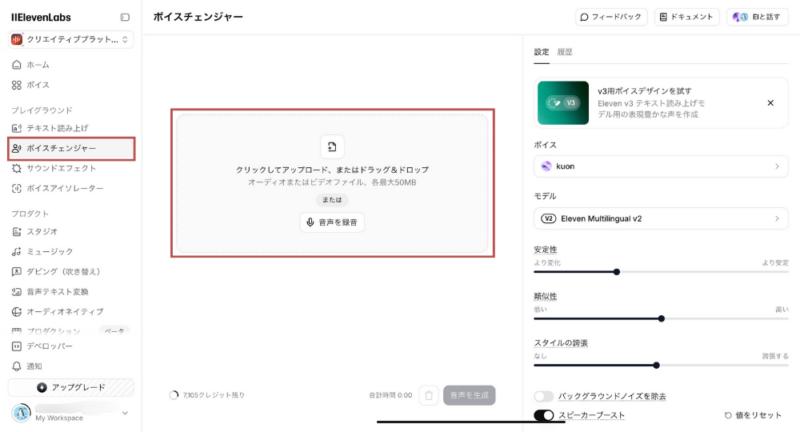Expand the kuon voice selector
The image size is (800, 432).
[x=658, y=167]
